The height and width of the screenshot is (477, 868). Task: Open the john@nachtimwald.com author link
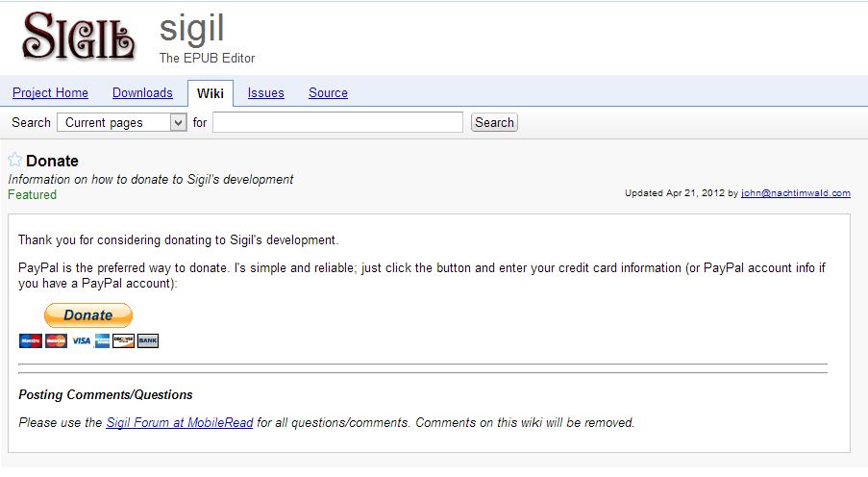[796, 192]
